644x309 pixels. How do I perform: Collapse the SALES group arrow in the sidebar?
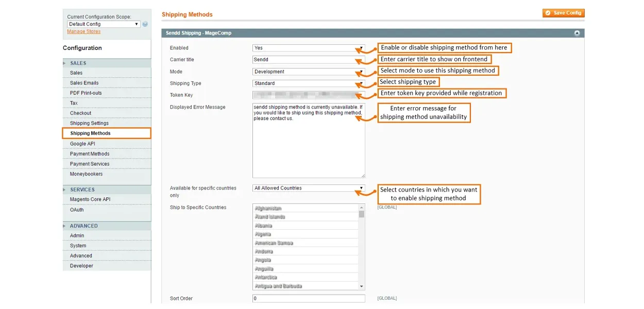pyautogui.click(x=65, y=63)
